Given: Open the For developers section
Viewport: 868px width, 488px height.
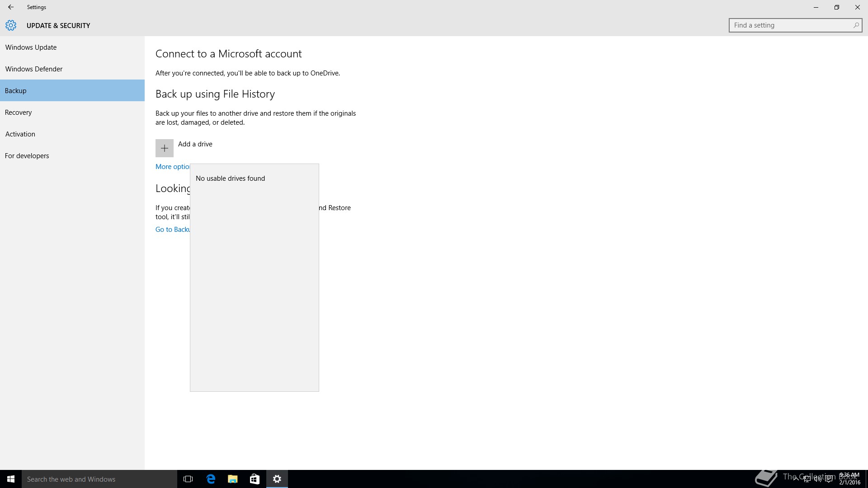Looking at the screenshot, I should (72, 156).
